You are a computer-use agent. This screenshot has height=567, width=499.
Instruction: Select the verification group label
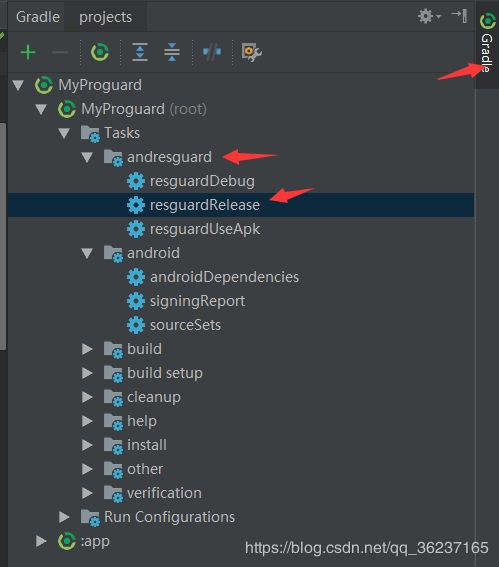(x=164, y=493)
